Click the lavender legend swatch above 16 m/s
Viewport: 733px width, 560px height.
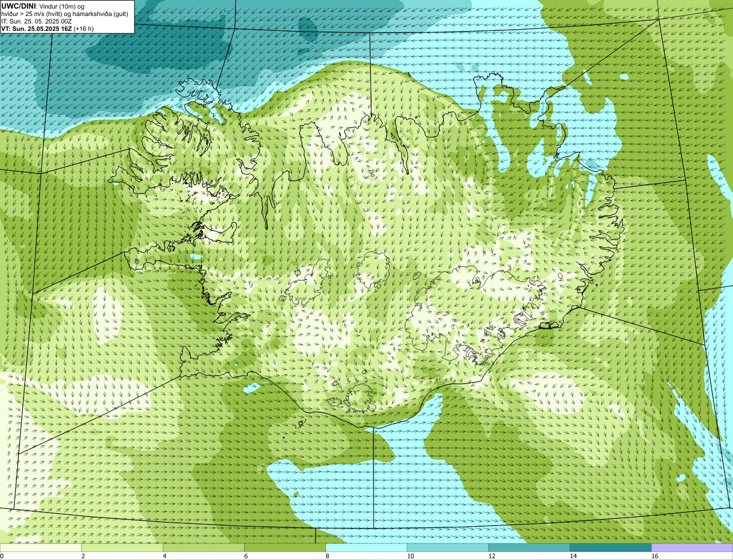pos(692,548)
